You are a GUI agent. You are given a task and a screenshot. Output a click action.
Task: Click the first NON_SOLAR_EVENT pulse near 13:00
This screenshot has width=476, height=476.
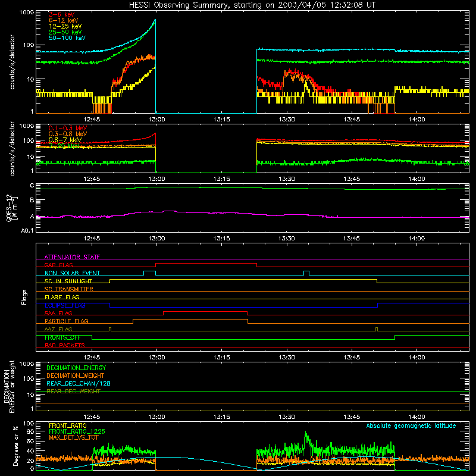point(149,271)
